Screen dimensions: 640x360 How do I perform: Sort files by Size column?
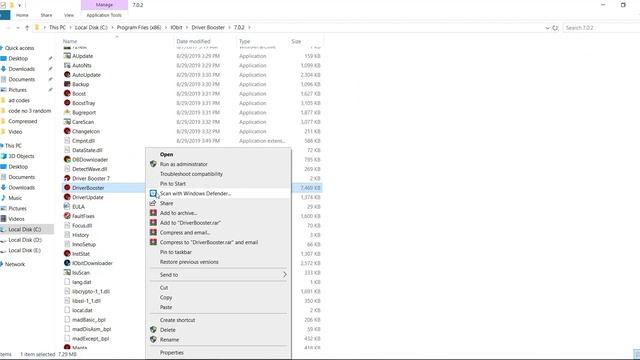(x=296, y=41)
